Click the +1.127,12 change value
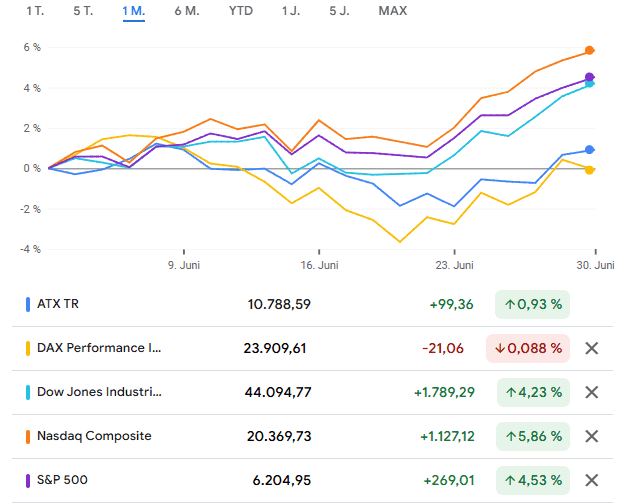618x504 pixels. (x=447, y=437)
